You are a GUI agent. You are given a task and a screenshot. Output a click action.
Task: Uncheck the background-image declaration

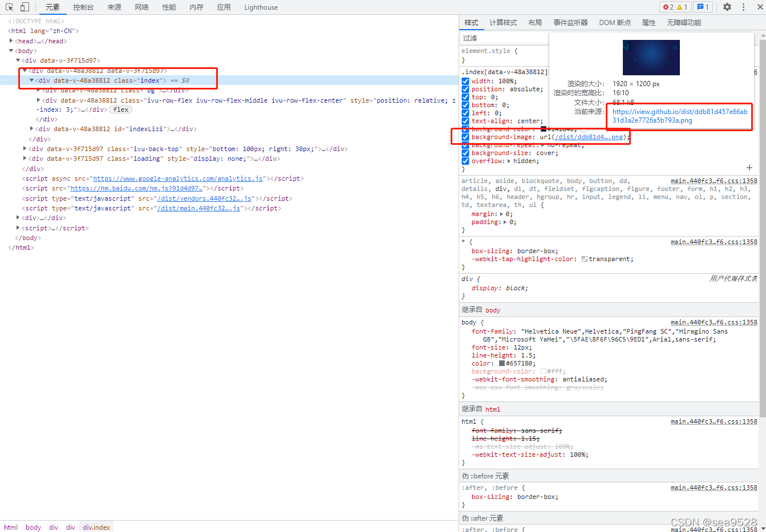pyautogui.click(x=465, y=137)
